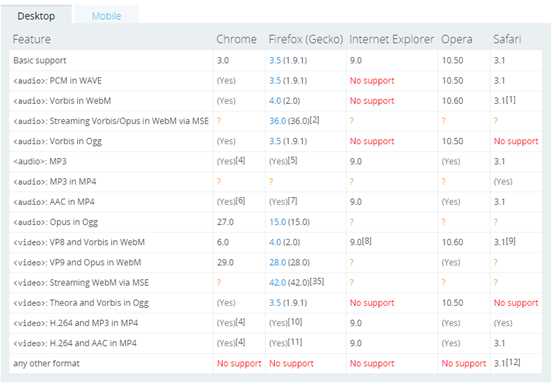This screenshot has width=558, height=388.
Task: Switch to the Mobile tab
Action: click(x=106, y=16)
